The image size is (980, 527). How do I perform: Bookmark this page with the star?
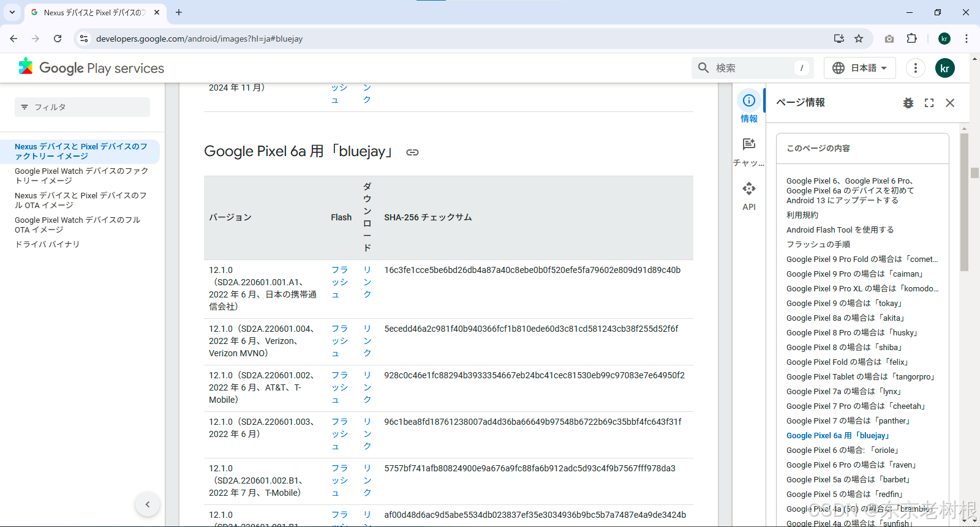pyautogui.click(x=859, y=39)
